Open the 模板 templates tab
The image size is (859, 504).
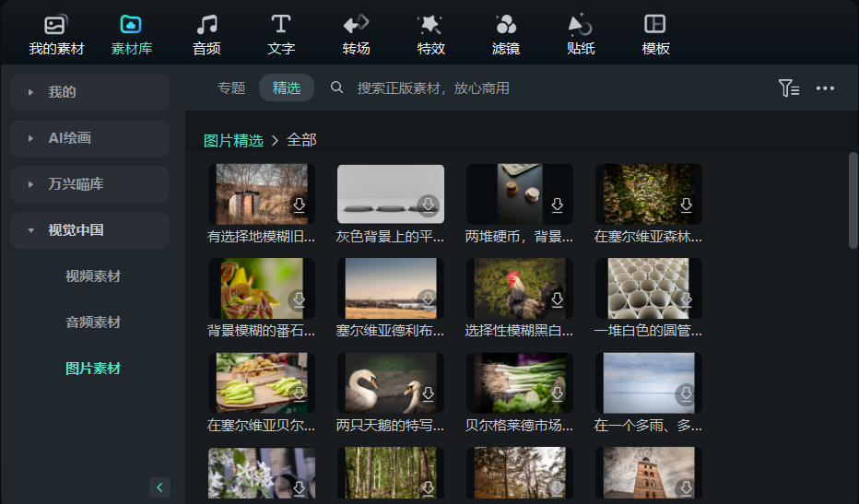655,35
